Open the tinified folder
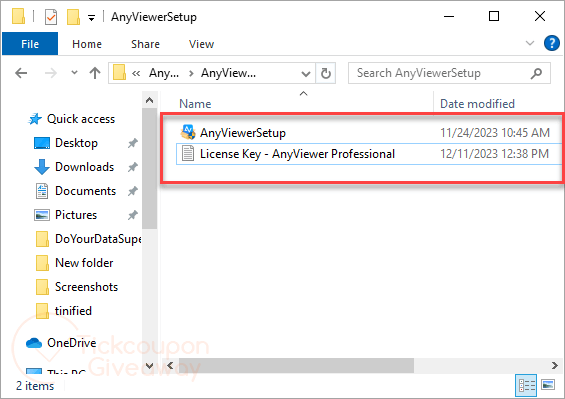 click(73, 311)
